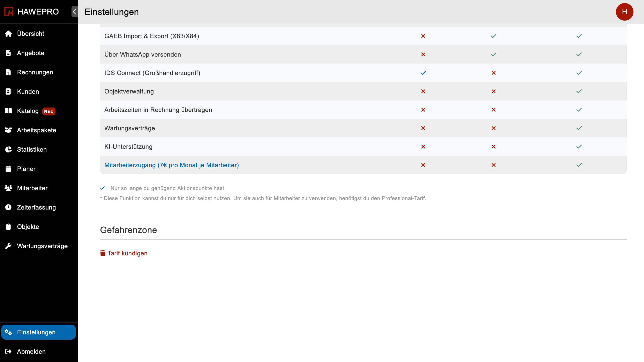This screenshot has width=644, height=362.
Task: Open Mitarbeiterzugang pricing link
Action: pos(172,165)
